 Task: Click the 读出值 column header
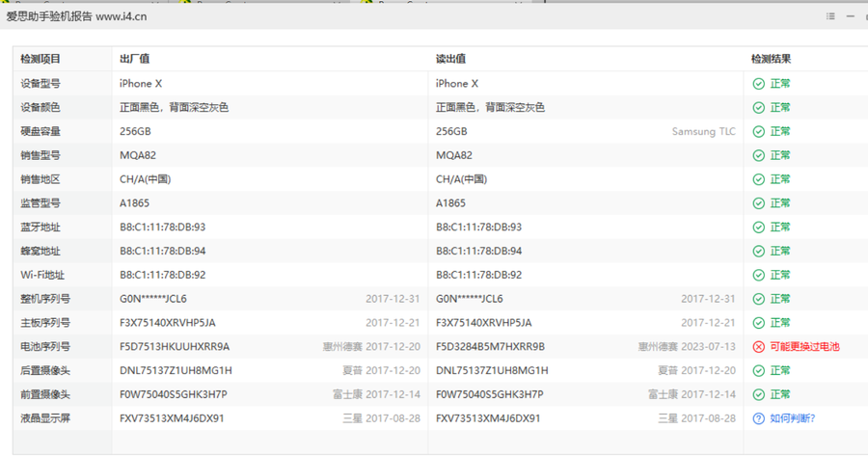click(x=450, y=60)
